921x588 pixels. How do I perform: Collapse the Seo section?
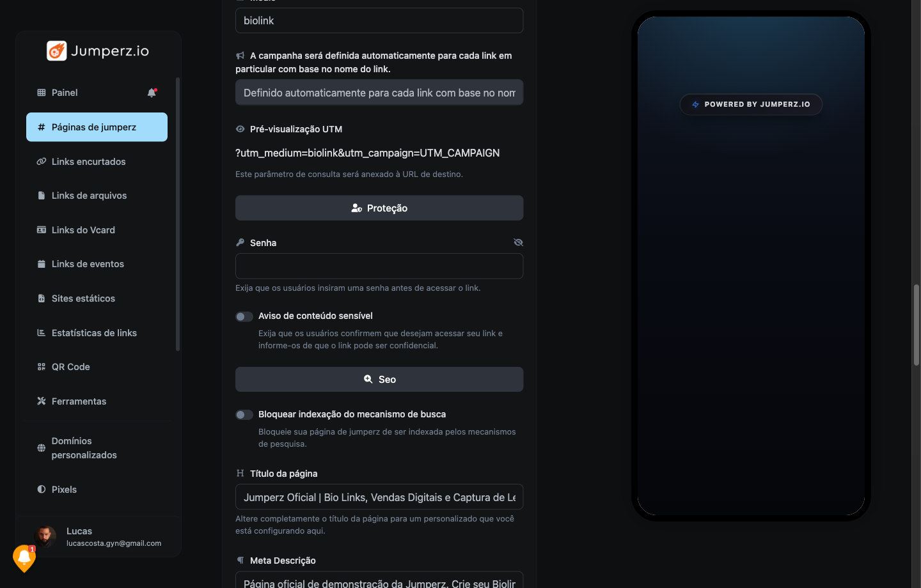(379, 379)
